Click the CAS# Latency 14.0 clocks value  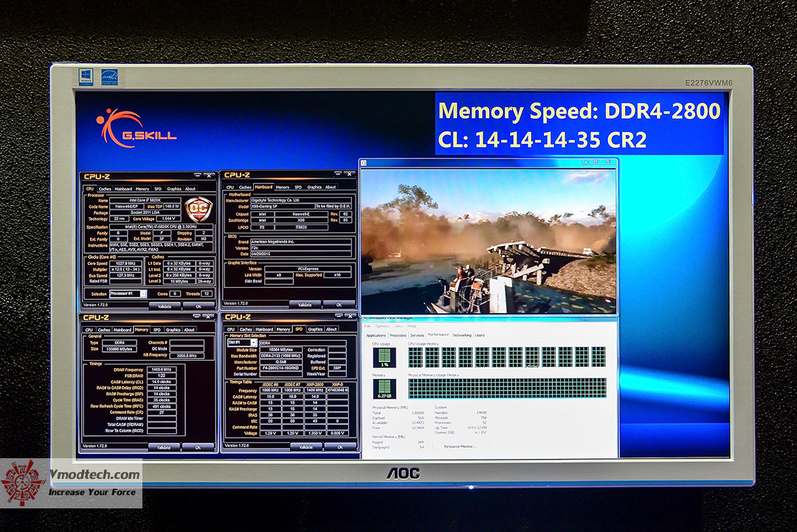pos(161,381)
